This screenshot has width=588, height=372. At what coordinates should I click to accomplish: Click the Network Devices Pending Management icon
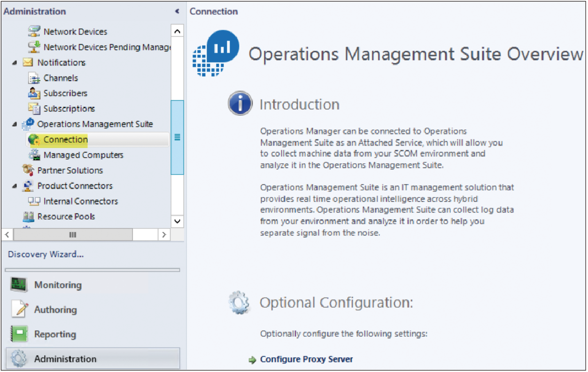[34, 47]
